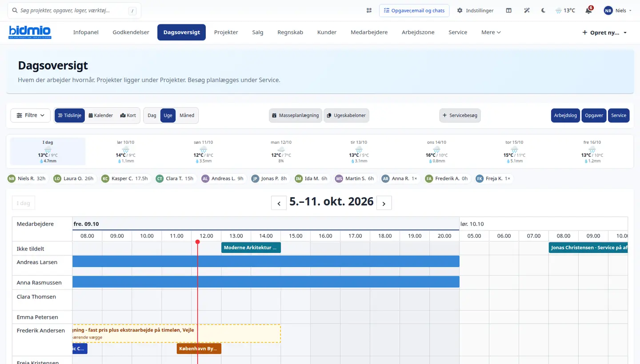Click the 13°C weather indicator in top bar
This screenshot has height=364, width=640.
click(565, 11)
